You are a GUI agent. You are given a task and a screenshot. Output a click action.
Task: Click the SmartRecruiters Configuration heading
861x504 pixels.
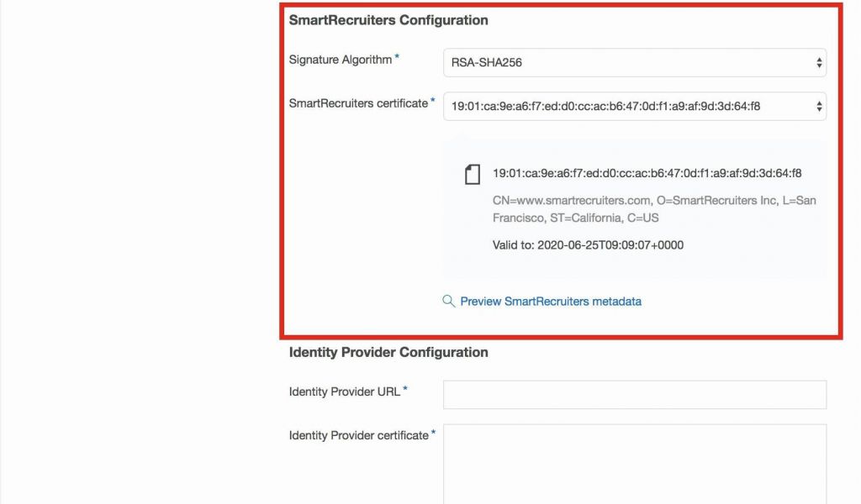pos(388,20)
